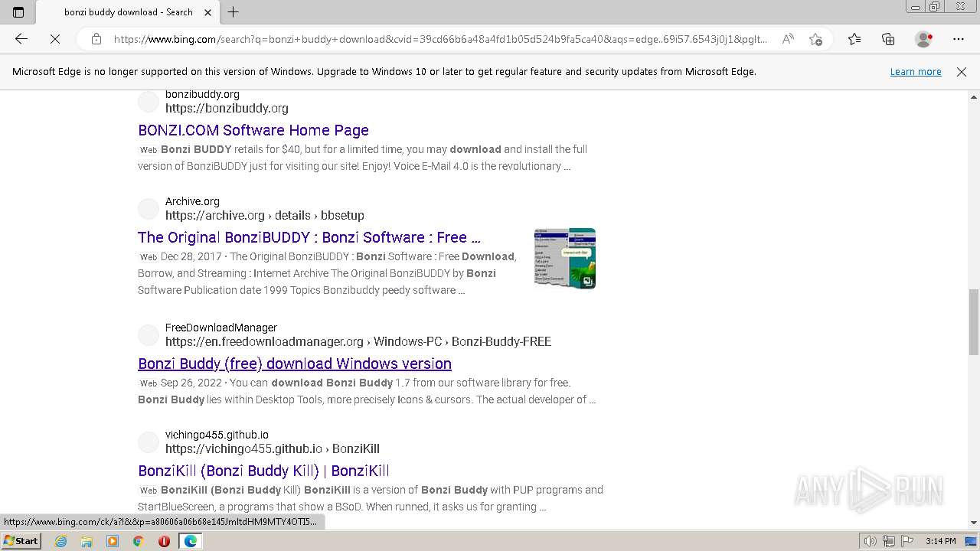Stop loading the current page
Viewport: 980px width, 551px height.
55,39
